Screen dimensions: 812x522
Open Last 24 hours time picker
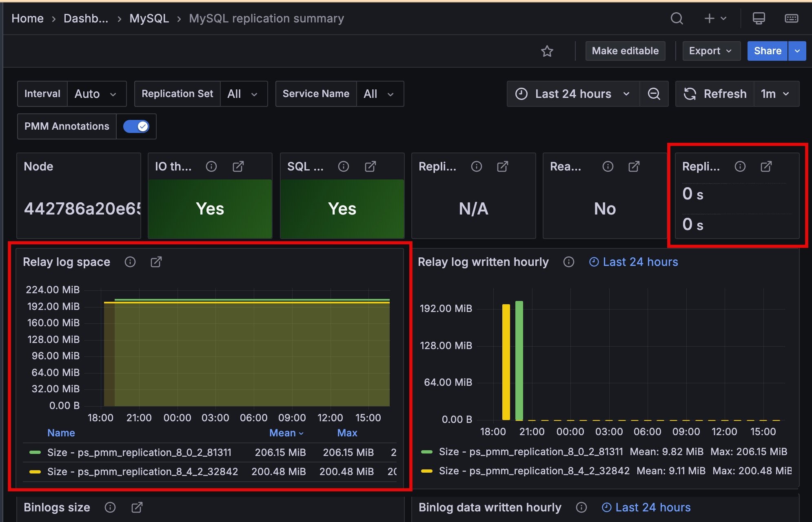click(573, 94)
